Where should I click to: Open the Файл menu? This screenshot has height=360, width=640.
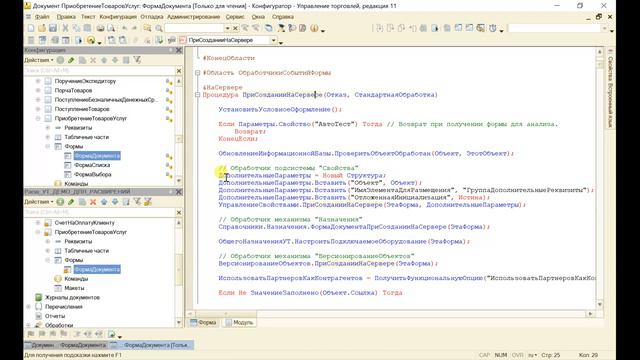pyautogui.click(x=42, y=17)
